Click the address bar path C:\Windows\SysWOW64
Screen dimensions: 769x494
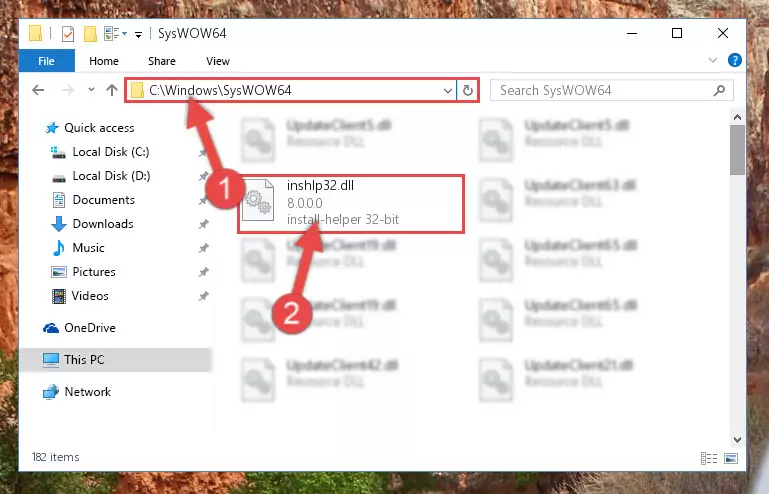click(220, 90)
